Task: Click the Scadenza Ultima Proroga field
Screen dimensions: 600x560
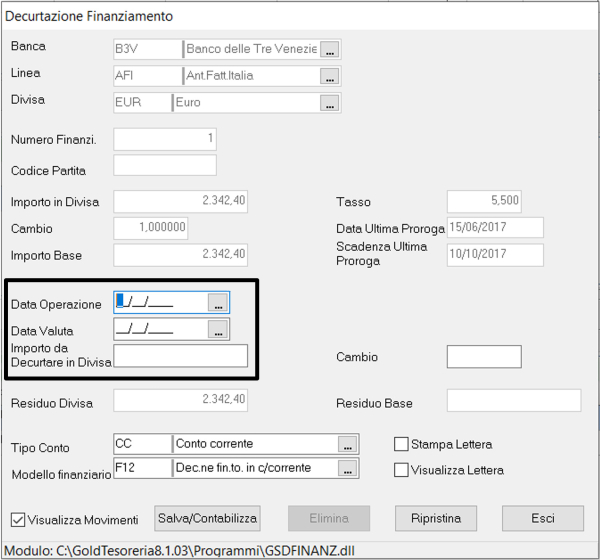Action: tap(495, 255)
